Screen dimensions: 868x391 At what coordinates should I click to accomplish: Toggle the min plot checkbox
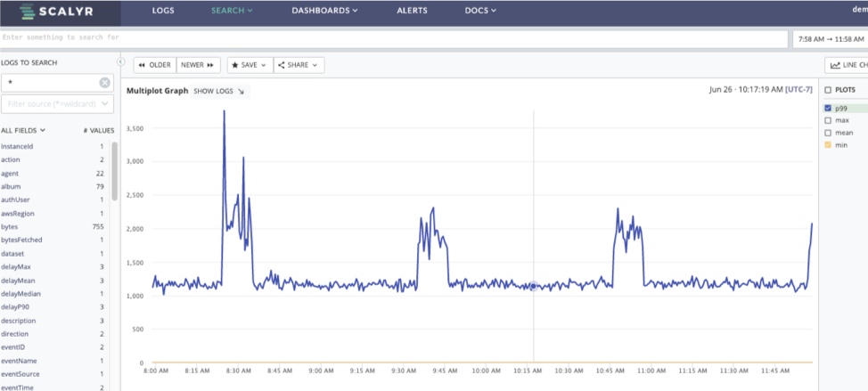[828, 144]
